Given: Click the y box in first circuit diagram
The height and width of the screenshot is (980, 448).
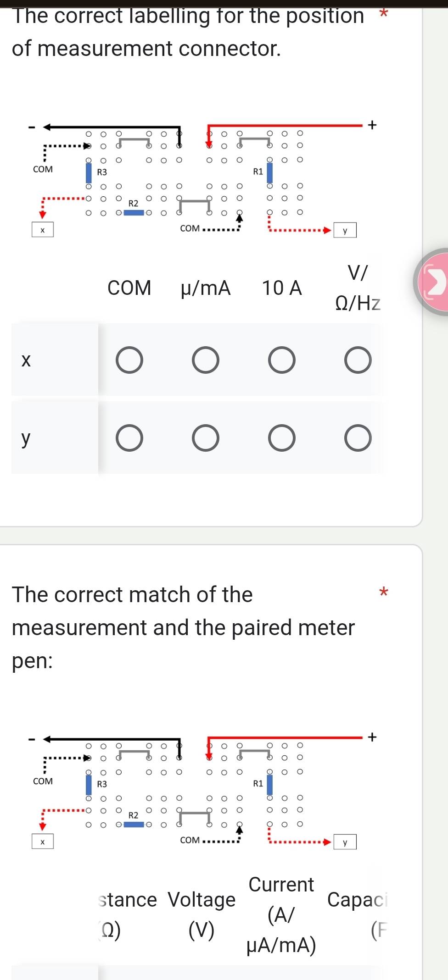Looking at the screenshot, I should [345, 230].
